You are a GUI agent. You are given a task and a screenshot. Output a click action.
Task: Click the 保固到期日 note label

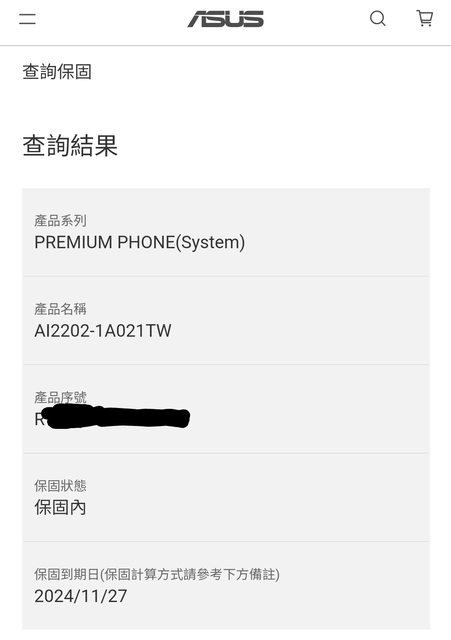(x=157, y=575)
